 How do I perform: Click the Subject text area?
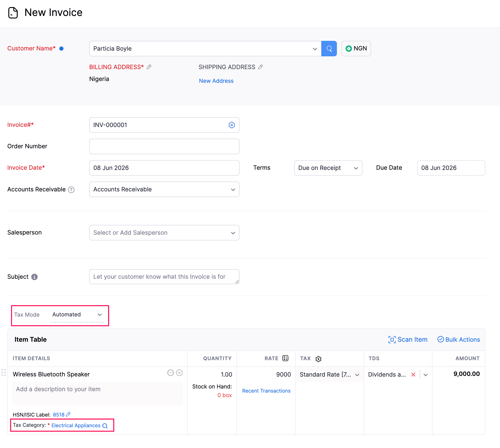point(164,277)
